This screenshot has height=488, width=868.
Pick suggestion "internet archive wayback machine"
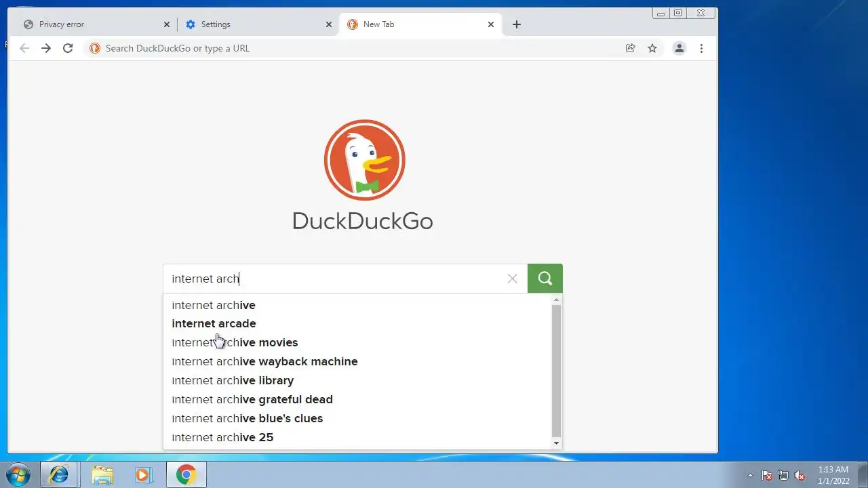coord(357,362)
